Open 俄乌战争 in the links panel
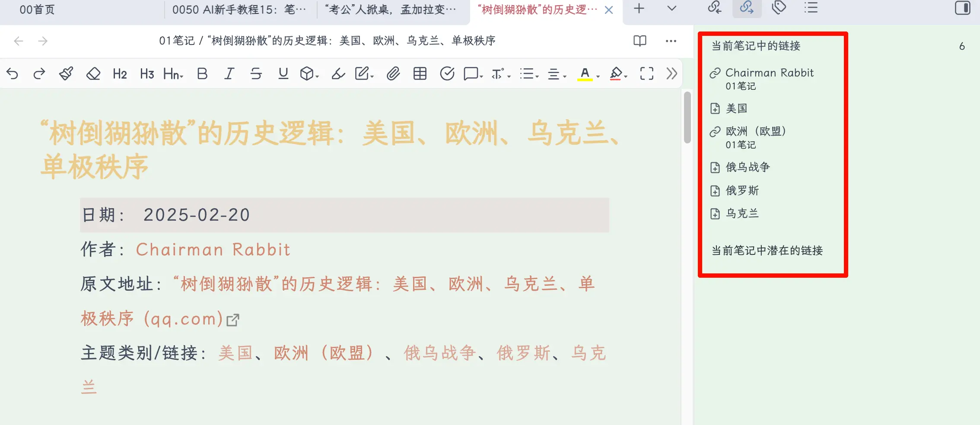 748,167
